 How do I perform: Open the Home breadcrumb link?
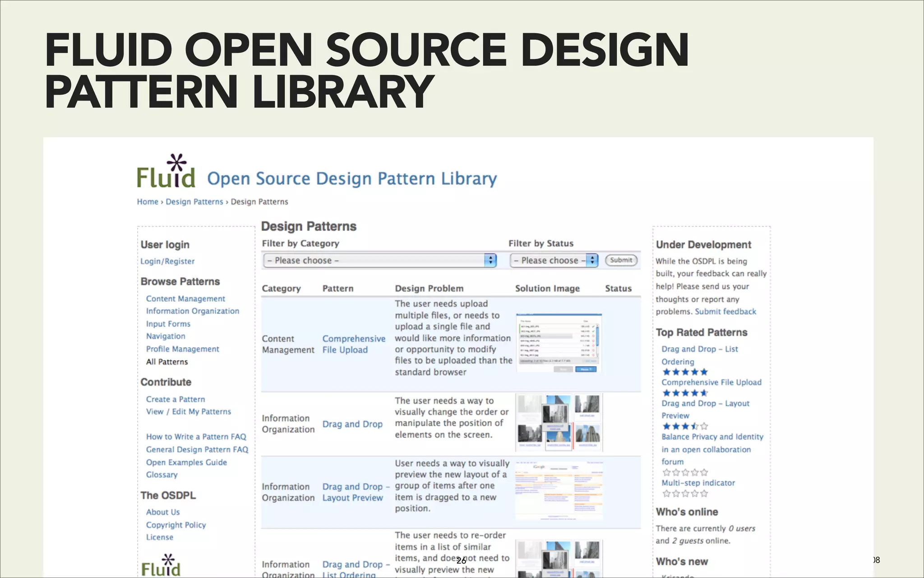[148, 201]
